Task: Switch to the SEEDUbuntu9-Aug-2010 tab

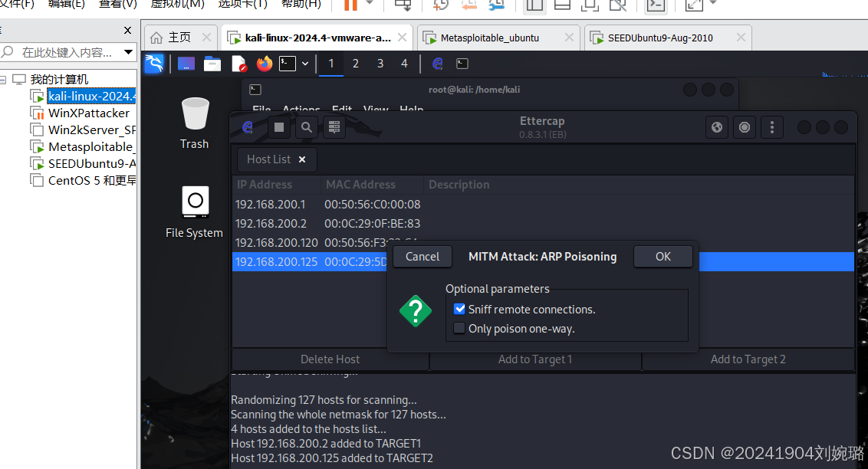Action: pos(668,37)
